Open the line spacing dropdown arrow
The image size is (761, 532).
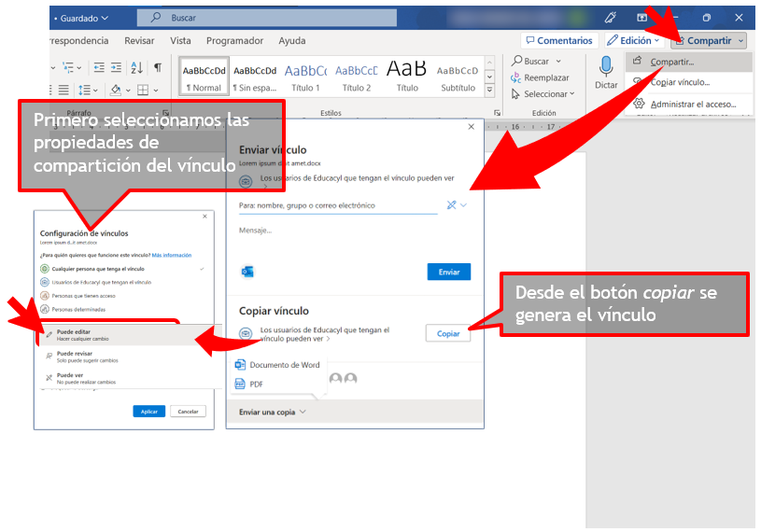pos(95,91)
